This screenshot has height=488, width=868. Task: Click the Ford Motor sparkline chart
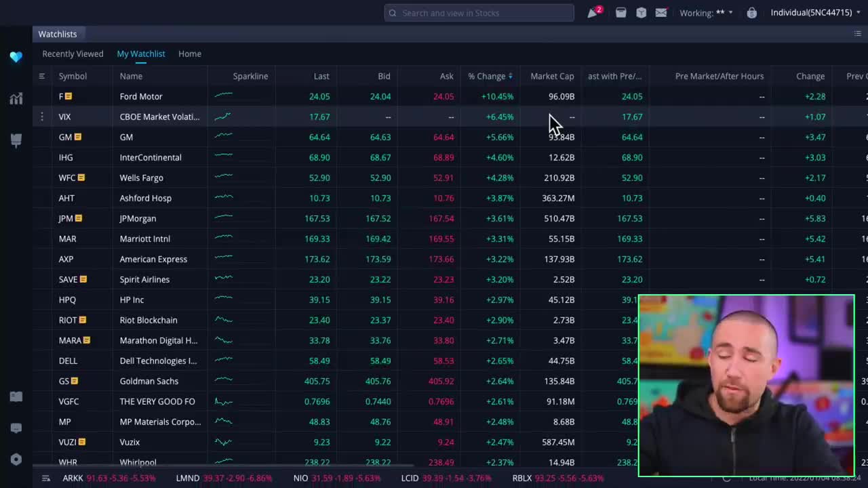click(x=224, y=96)
